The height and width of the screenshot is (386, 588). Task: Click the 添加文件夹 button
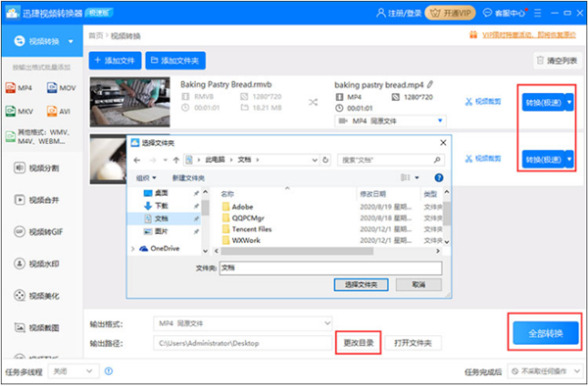click(x=175, y=61)
